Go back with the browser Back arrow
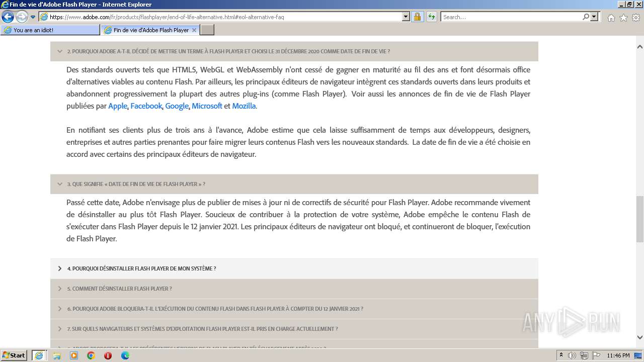This screenshot has height=362, width=644. [x=8, y=17]
